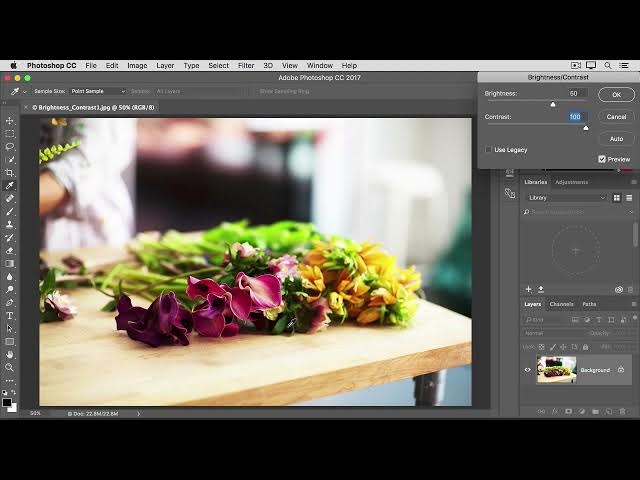Click the Contrast value input field
Viewport: 640px width, 480px height.
point(575,116)
